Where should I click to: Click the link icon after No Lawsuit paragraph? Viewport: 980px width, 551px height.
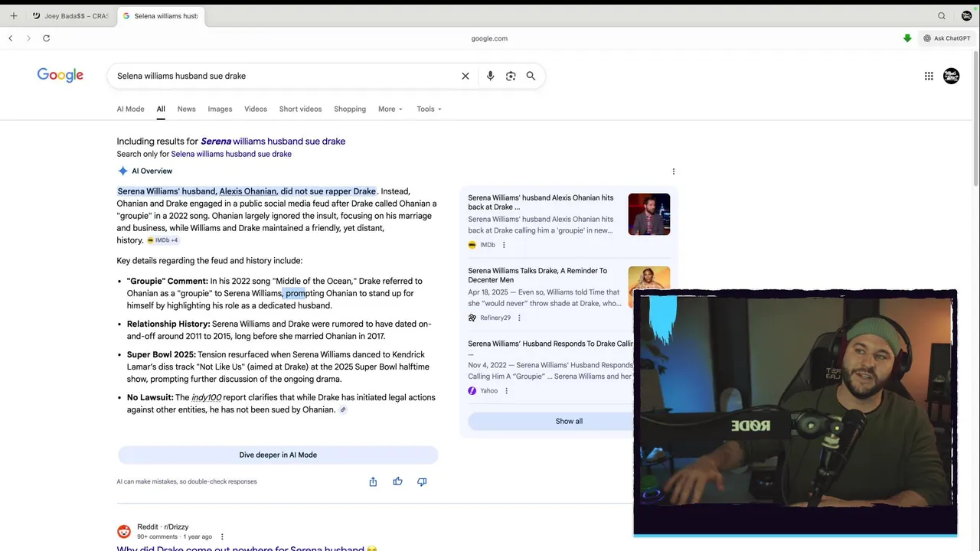click(x=343, y=409)
